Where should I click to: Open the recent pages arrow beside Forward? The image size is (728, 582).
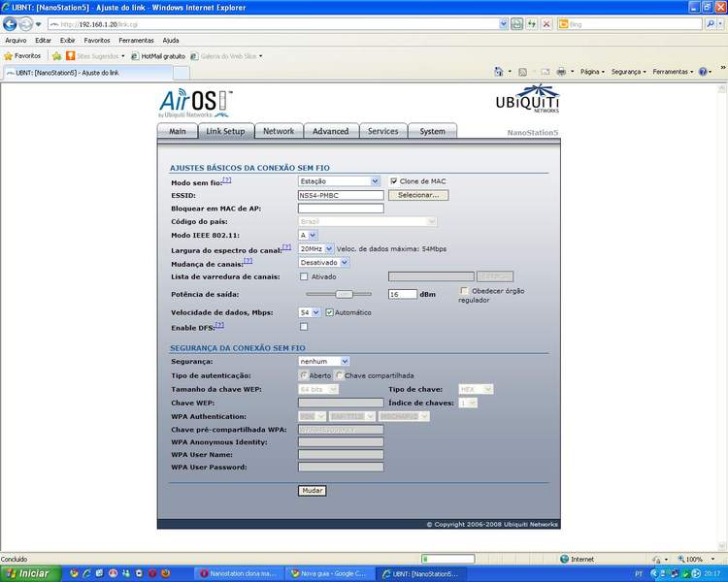(x=39, y=24)
